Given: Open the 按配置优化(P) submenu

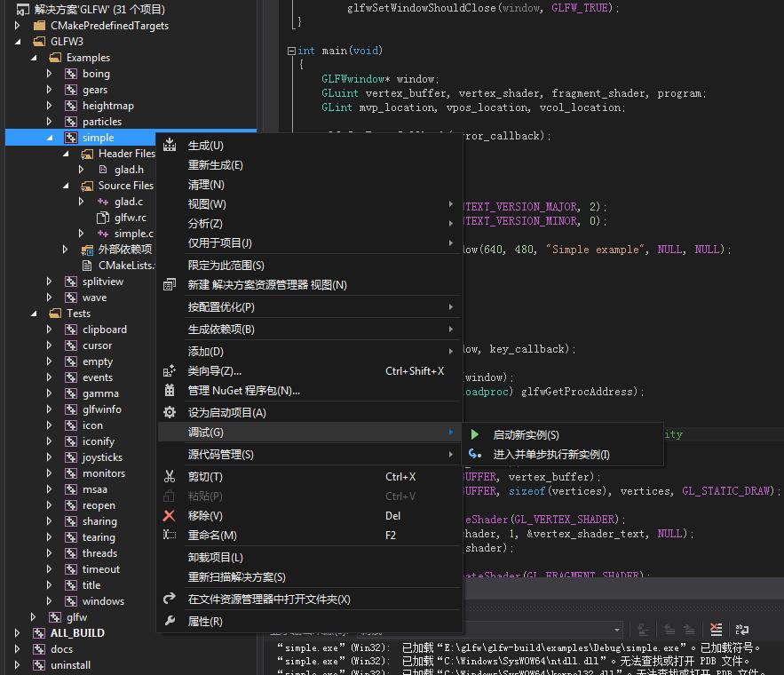Looking at the screenshot, I should 310,306.
